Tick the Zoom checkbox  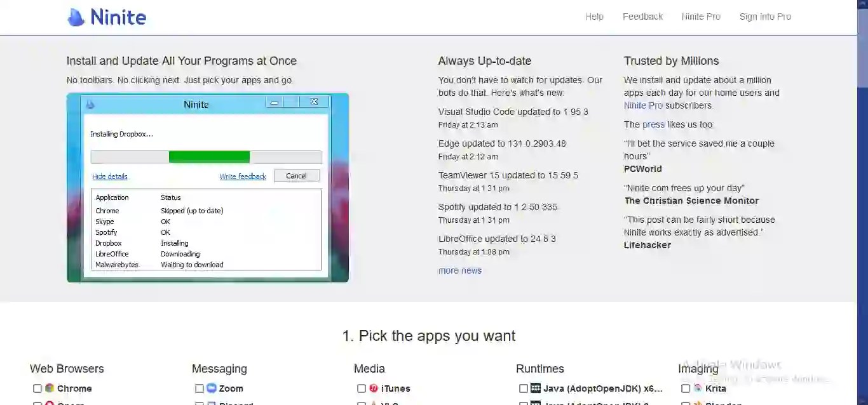point(200,388)
